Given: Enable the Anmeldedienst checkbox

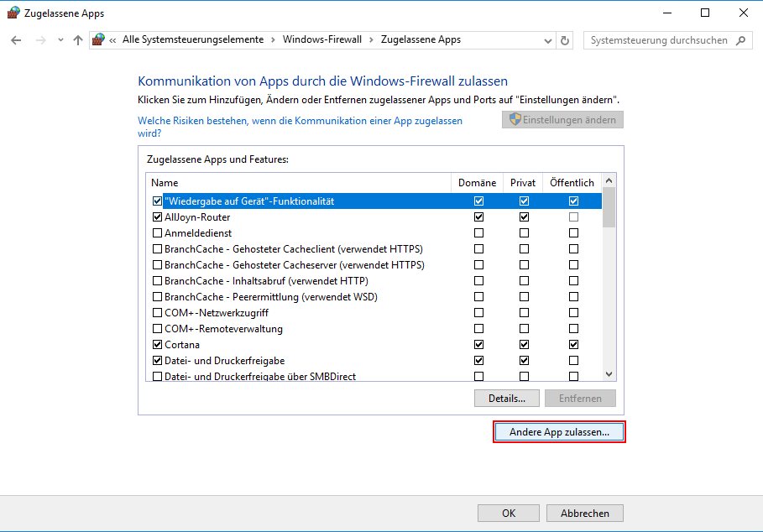Looking at the screenshot, I should [157, 233].
